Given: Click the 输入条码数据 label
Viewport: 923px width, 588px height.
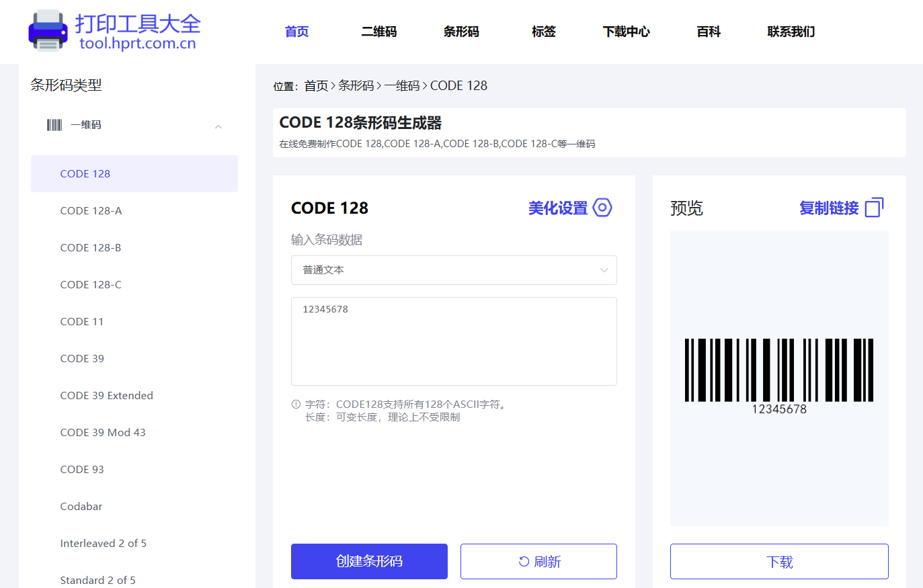Looking at the screenshot, I should (x=327, y=240).
